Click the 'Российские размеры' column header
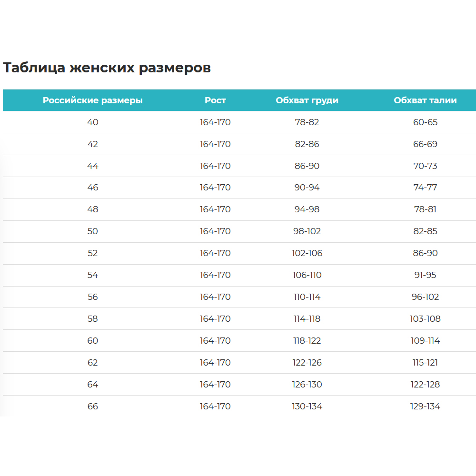 click(93, 100)
